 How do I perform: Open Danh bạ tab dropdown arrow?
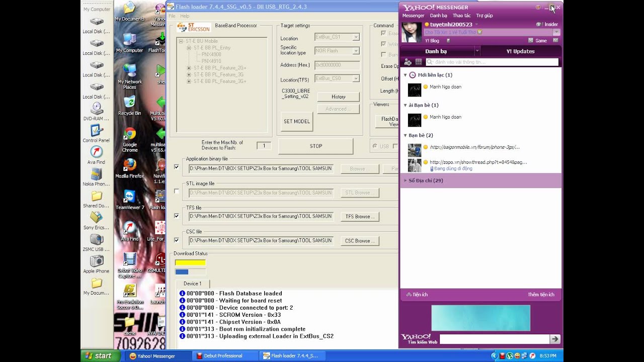tap(477, 51)
